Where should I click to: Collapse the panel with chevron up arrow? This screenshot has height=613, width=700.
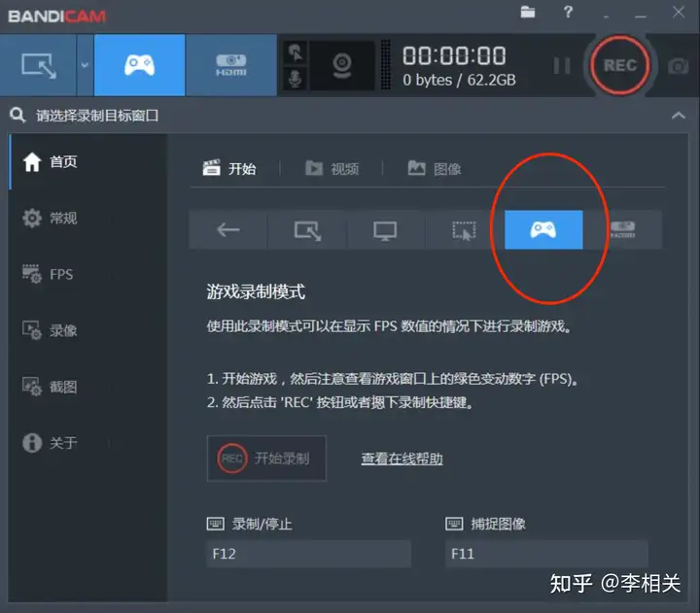[679, 116]
